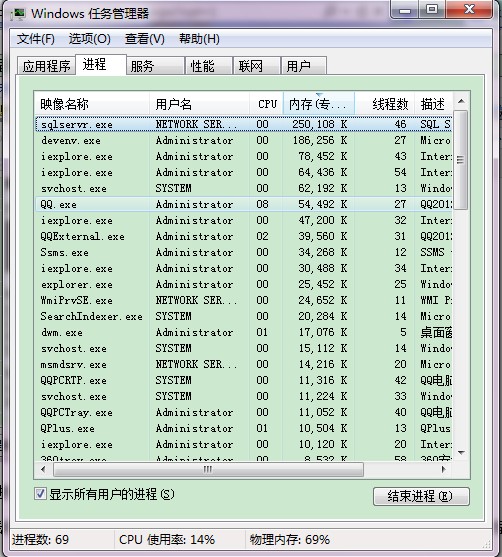The image size is (502, 557).
Task: Click the horizontal scrollbar thumb
Action: tap(208, 469)
